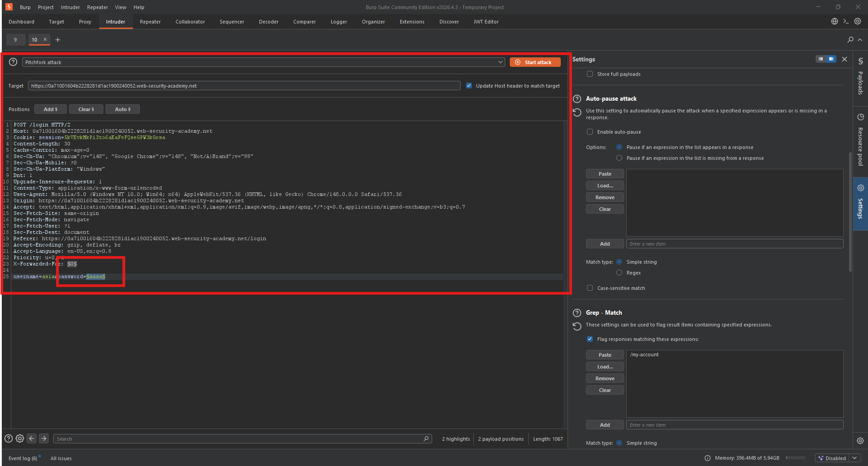Toggle Update Host header to match target
The width and height of the screenshot is (868, 466).
[469, 86]
